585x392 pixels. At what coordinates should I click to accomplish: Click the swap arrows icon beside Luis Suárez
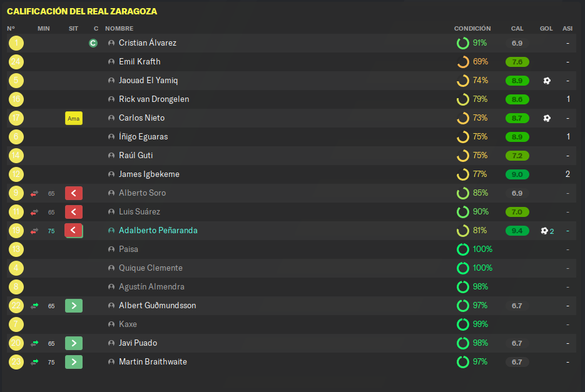pos(34,212)
